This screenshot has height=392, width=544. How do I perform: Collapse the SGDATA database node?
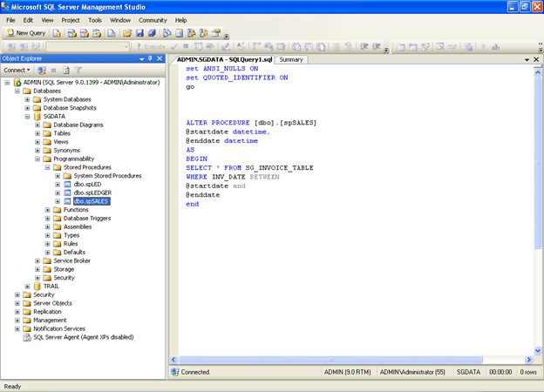pos(27,117)
